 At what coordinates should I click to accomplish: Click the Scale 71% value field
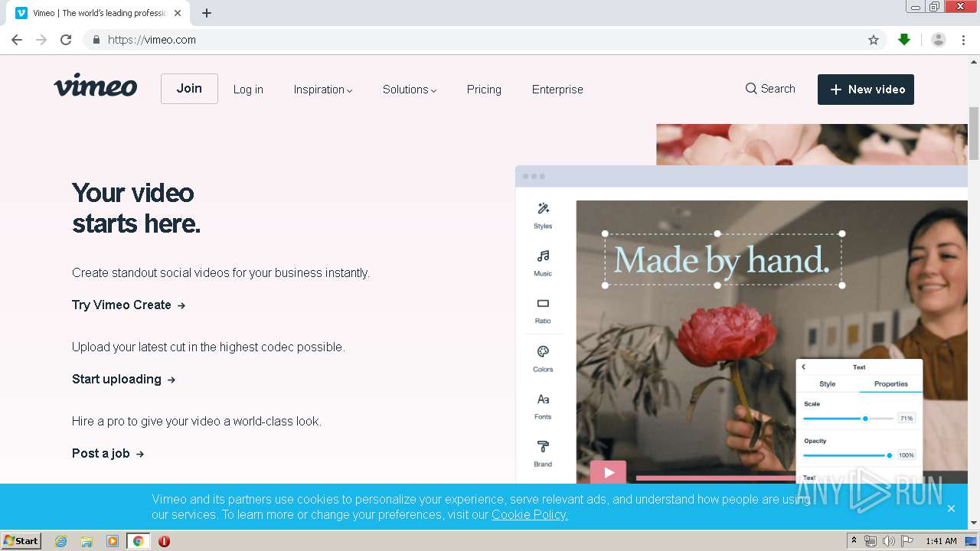[906, 419]
